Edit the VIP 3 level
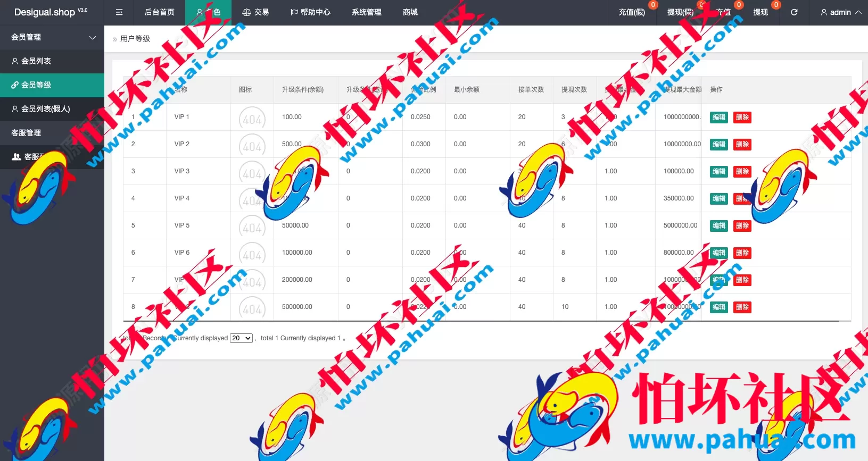The image size is (868, 461). coord(719,172)
